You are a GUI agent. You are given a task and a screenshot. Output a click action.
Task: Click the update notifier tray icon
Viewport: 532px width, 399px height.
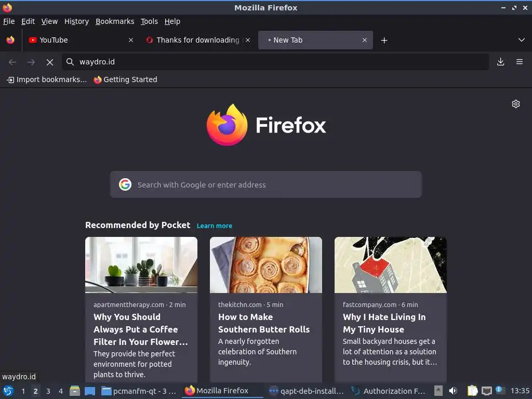tap(500, 390)
